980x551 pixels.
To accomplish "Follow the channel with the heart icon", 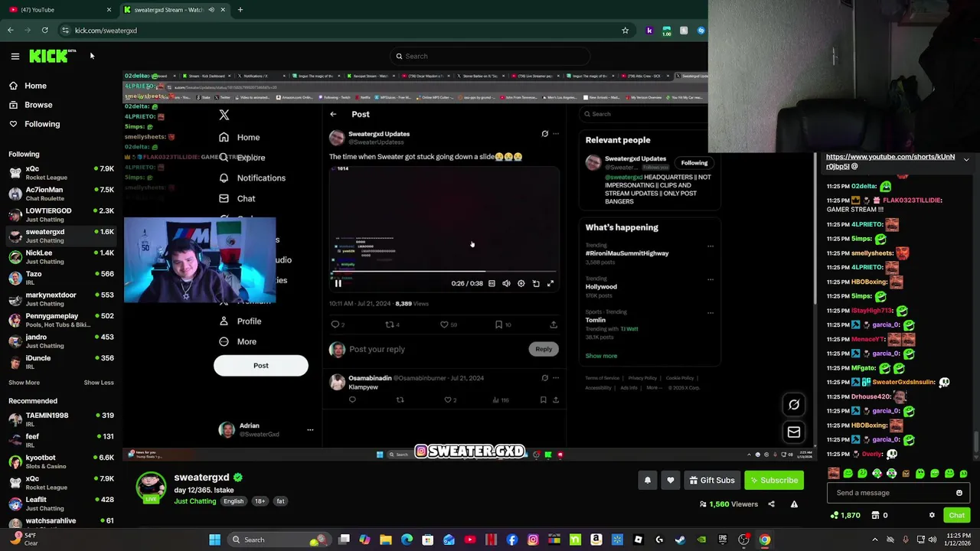I will coord(671,481).
